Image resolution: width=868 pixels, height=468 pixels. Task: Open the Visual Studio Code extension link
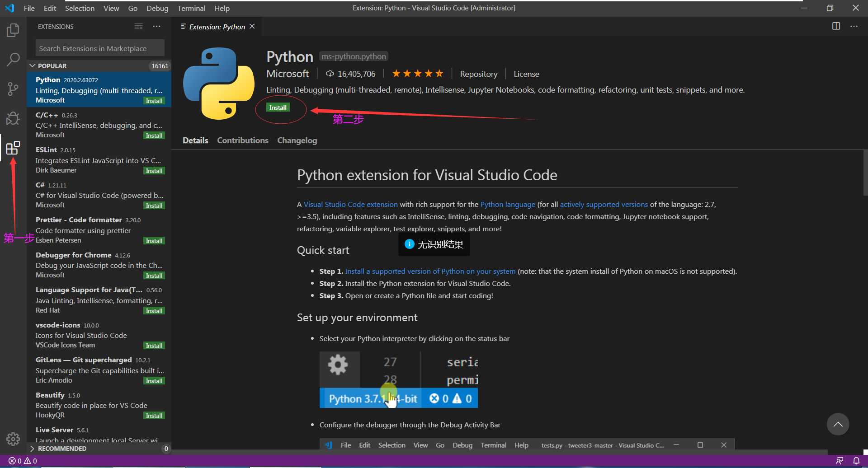point(351,205)
